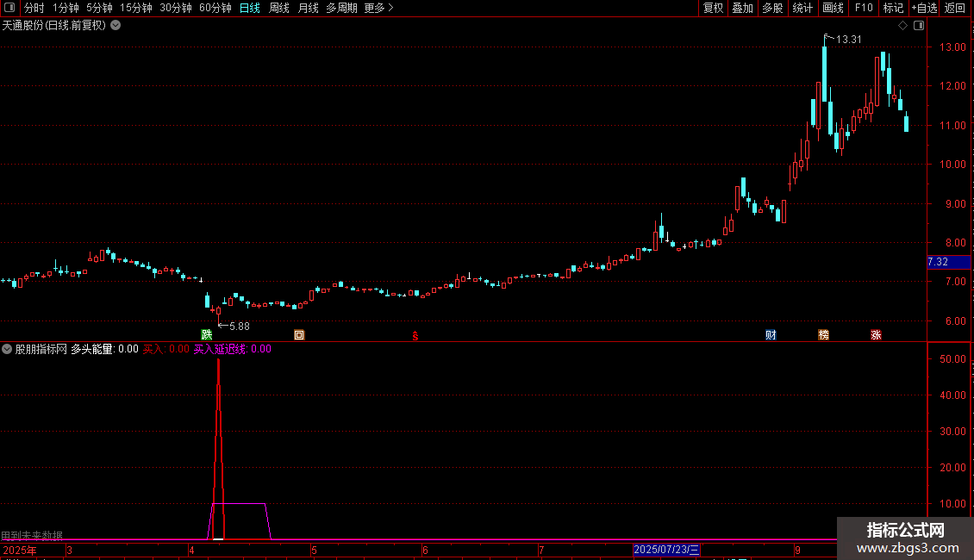This screenshot has height=560, width=974.
Task: Expand the 股朋指标网 indicator dropdown
Action: (7, 349)
